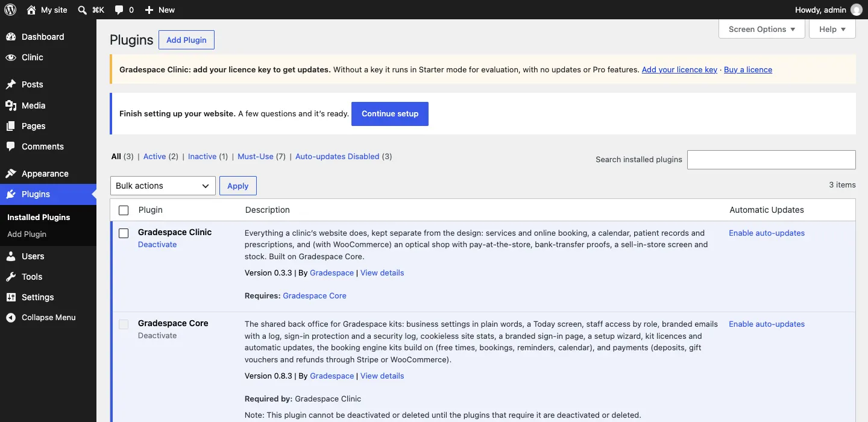The image size is (868, 422).
Task: Open the Buy a licence link
Action: coord(748,69)
